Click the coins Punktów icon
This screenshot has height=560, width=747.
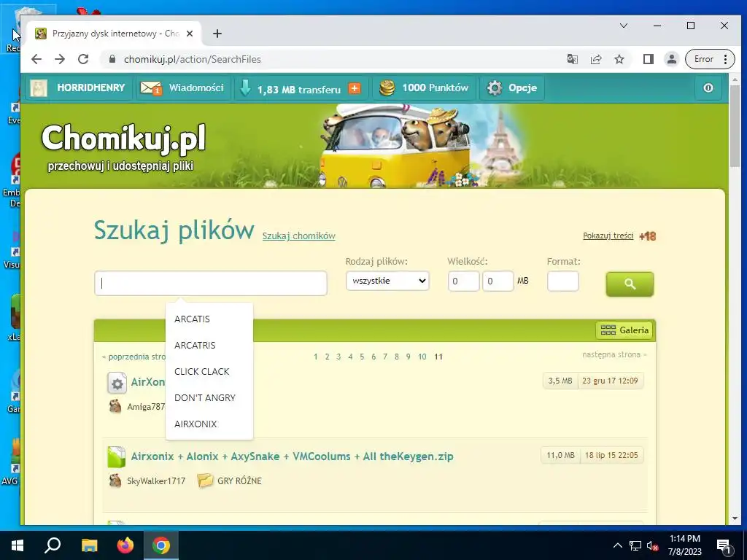point(387,88)
